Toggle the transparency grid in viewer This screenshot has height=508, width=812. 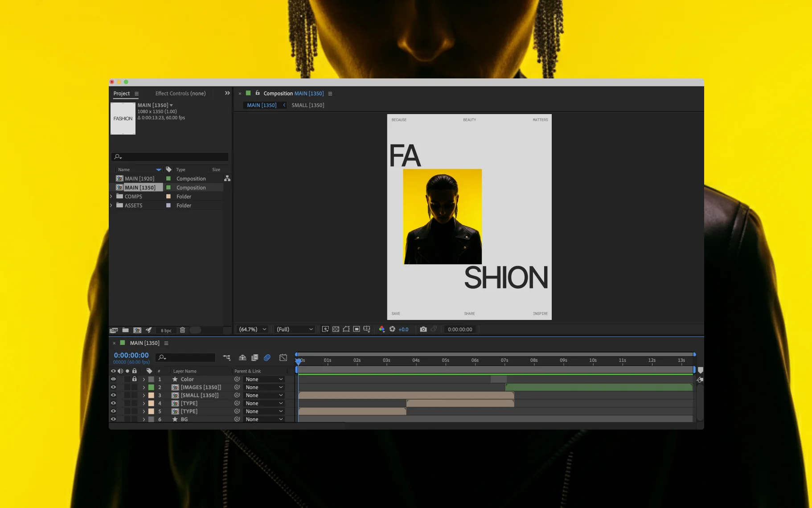pos(336,329)
